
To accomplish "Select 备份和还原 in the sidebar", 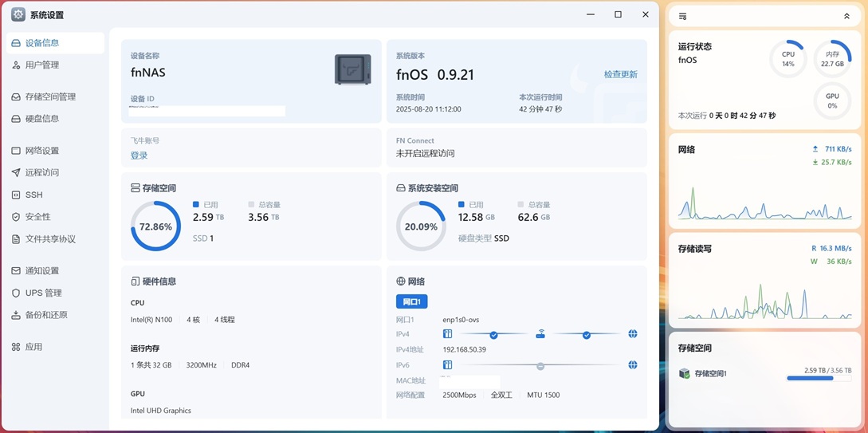I will (x=55, y=315).
